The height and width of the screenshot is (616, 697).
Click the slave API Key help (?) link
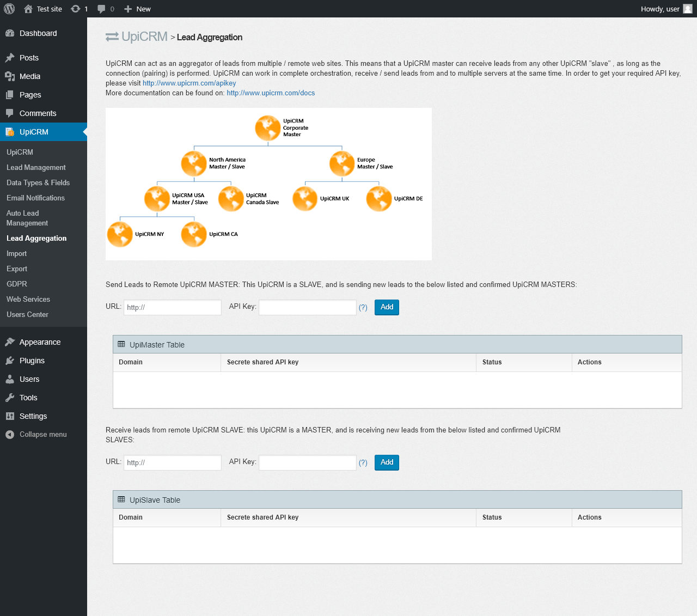point(363,463)
